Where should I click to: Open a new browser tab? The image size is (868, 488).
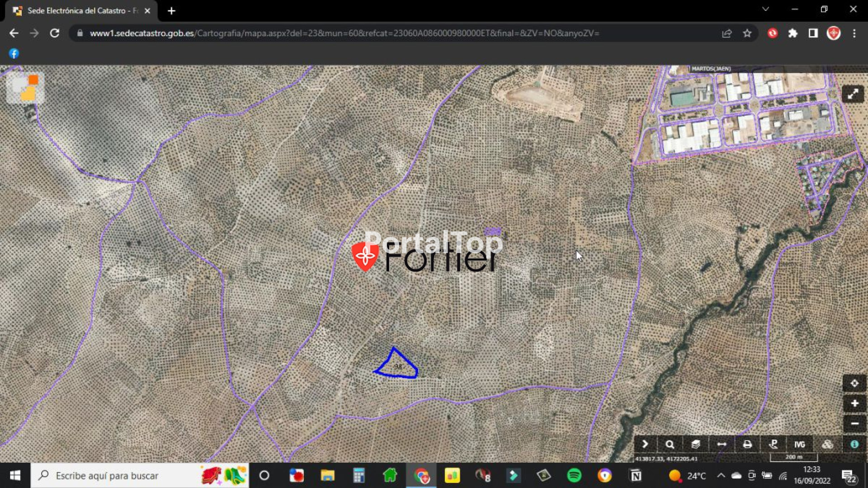point(171,11)
